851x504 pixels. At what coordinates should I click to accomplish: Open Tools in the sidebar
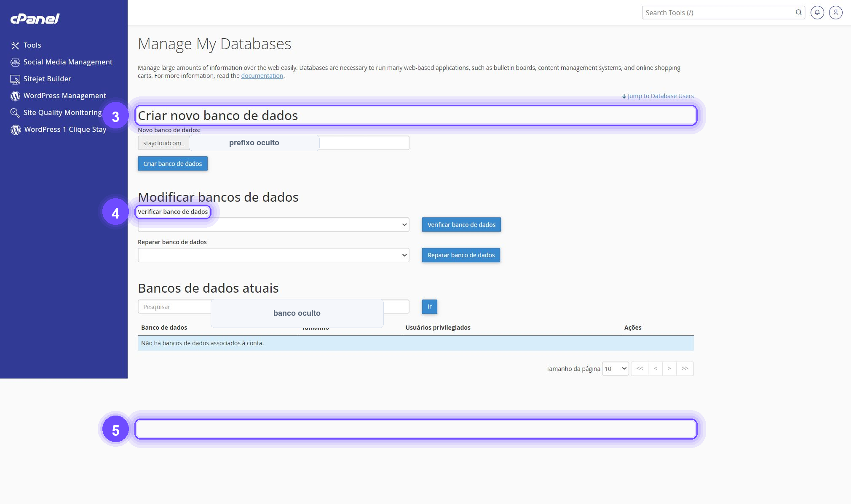click(x=32, y=45)
